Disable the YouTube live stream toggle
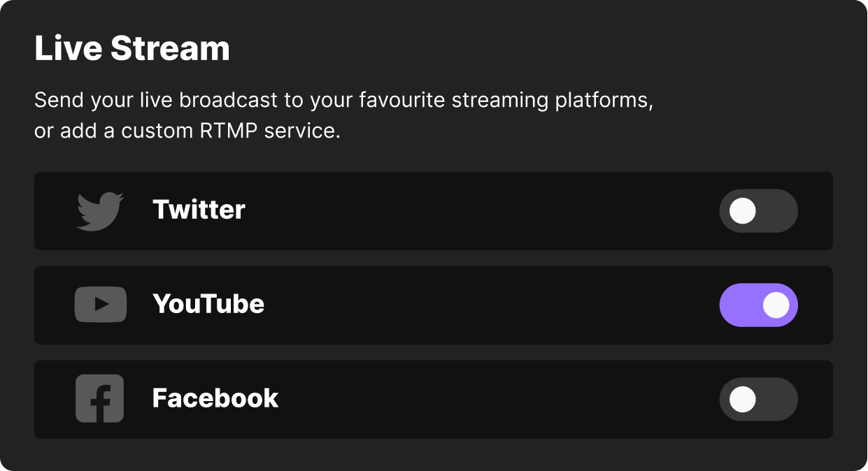This screenshot has height=471, width=868. 759,305
